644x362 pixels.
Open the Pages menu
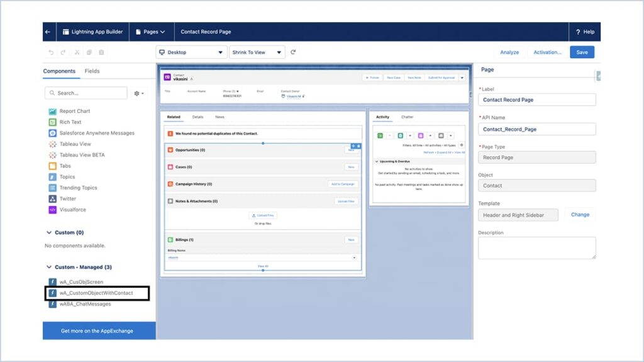pos(150,31)
